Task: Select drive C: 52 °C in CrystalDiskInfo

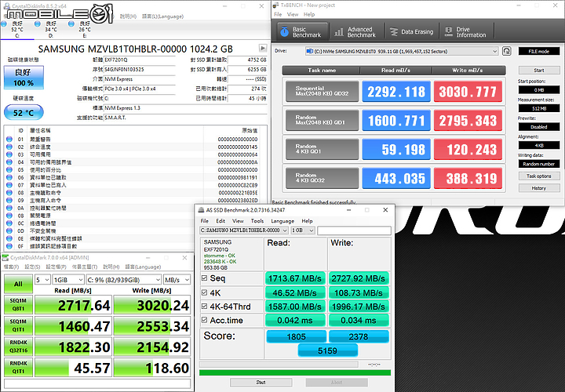Action: pyautogui.click(x=16, y=30)
